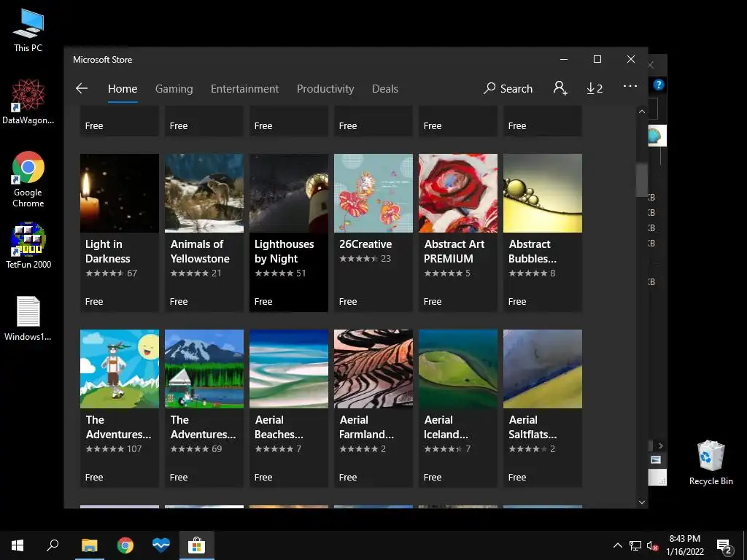
Task: Open the Aerial Beaches theme thumbnail
Action: 289,368
